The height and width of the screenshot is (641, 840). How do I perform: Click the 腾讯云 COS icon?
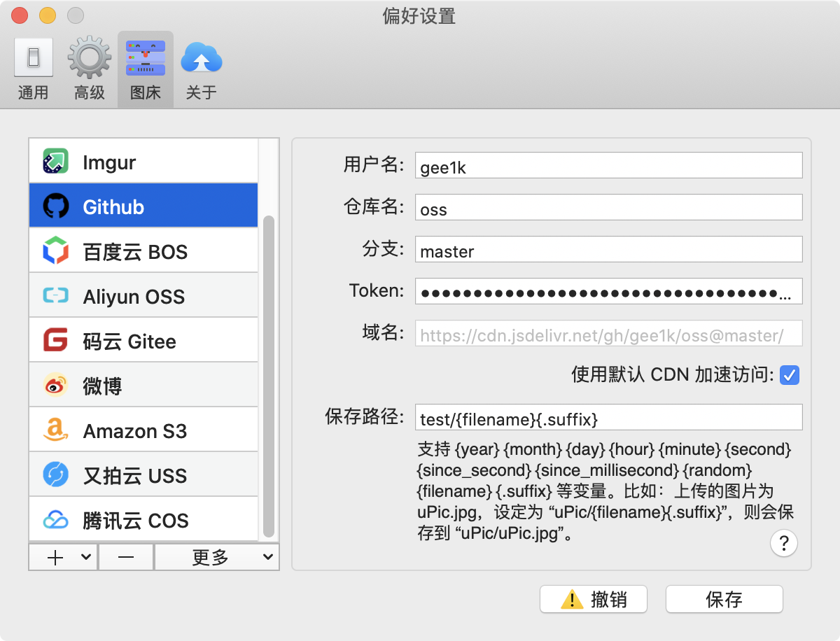(x=55, y=520)
